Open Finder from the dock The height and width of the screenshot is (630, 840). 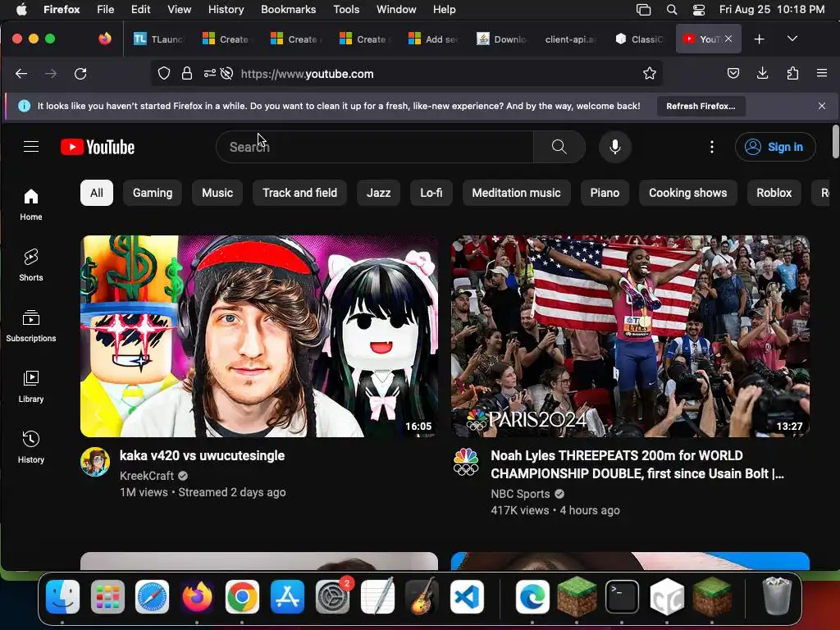pos(62,597)
